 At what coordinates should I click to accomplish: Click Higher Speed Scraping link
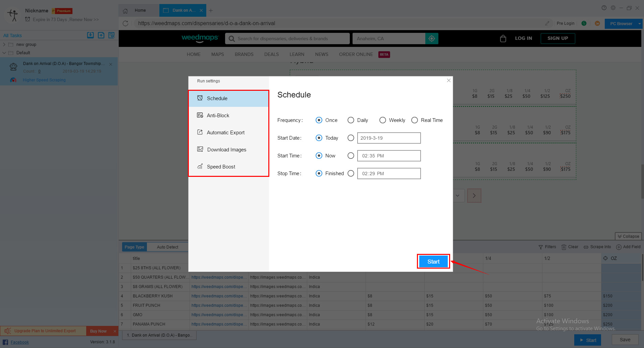tap(44, 80)
